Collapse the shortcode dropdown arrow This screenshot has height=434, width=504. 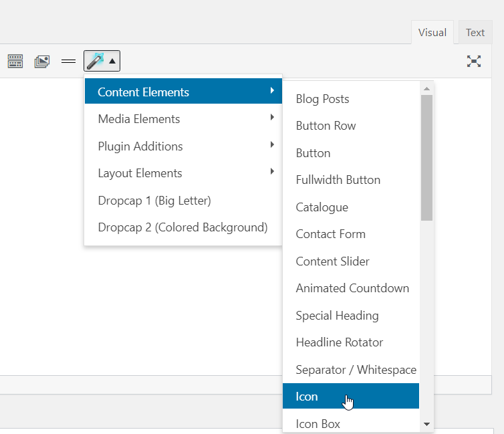(x=112, y=61)
